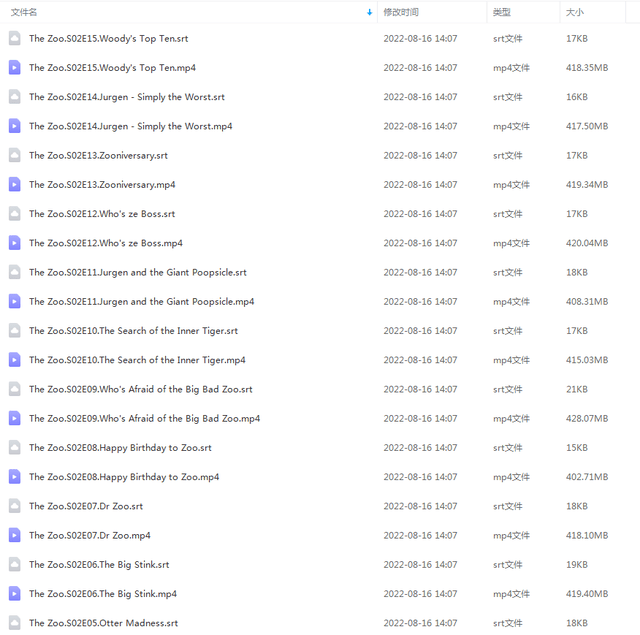Sort by the 类型 column header
Image resolution: width=640 pixels, height=635 pixels.
pos(502,12)
